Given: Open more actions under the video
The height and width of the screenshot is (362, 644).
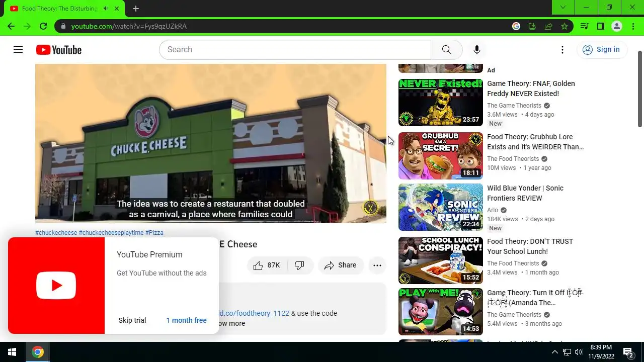Looking at the screenshot, I should (377, 265).
